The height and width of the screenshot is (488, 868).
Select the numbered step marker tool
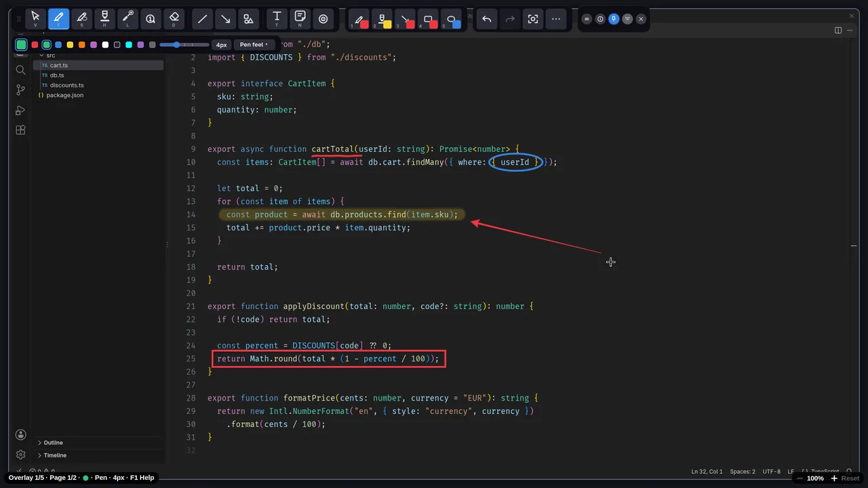click(x=151, y=19)
